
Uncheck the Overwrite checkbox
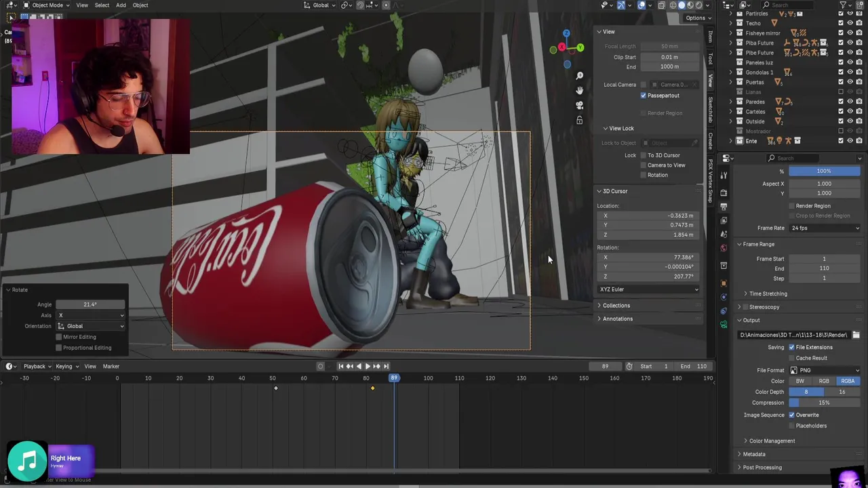[x=791, y=415]
